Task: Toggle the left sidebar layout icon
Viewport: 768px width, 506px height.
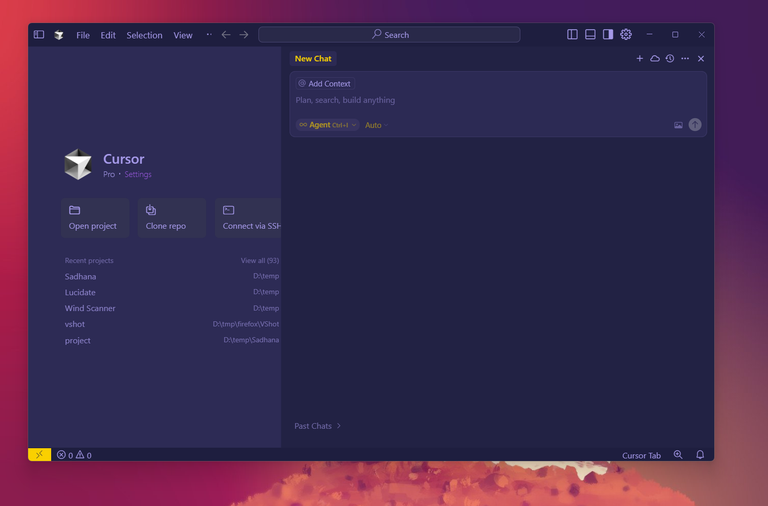Action: pyautogui.click(x=572, y=34)
